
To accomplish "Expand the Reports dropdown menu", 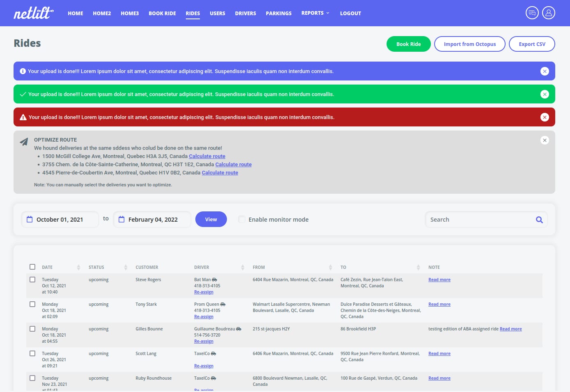I will click(315, 13).
